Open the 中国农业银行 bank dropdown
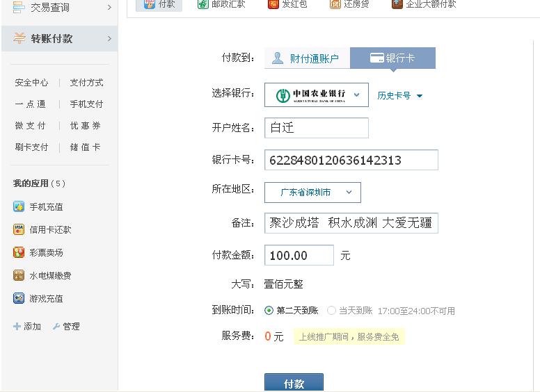 [x=317, y=95]
